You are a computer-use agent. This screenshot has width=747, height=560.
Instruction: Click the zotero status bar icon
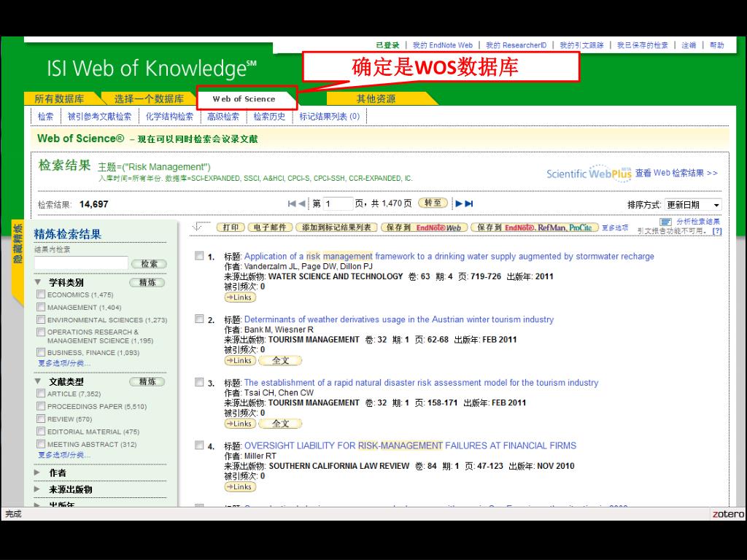(x=728, y=514)
